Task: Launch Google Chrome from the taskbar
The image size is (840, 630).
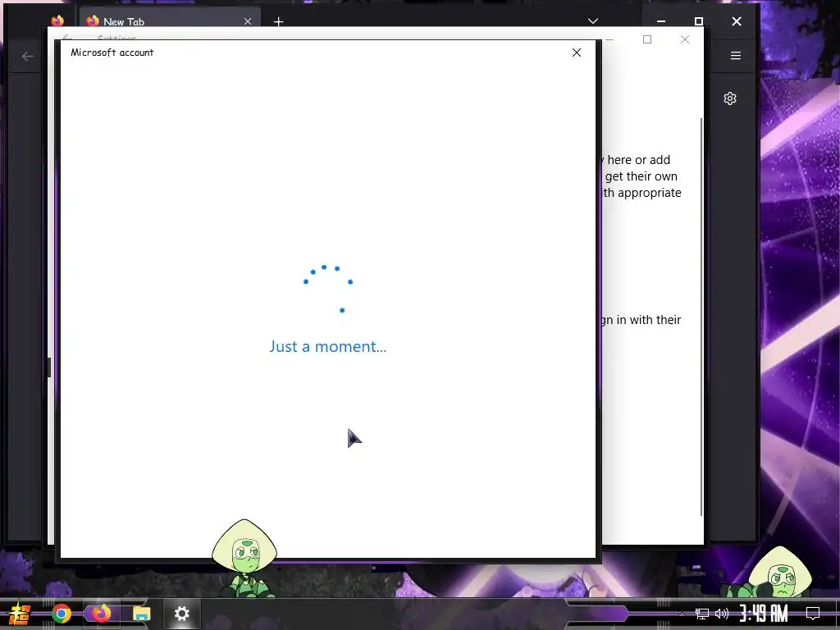Action: coord(62,614)
